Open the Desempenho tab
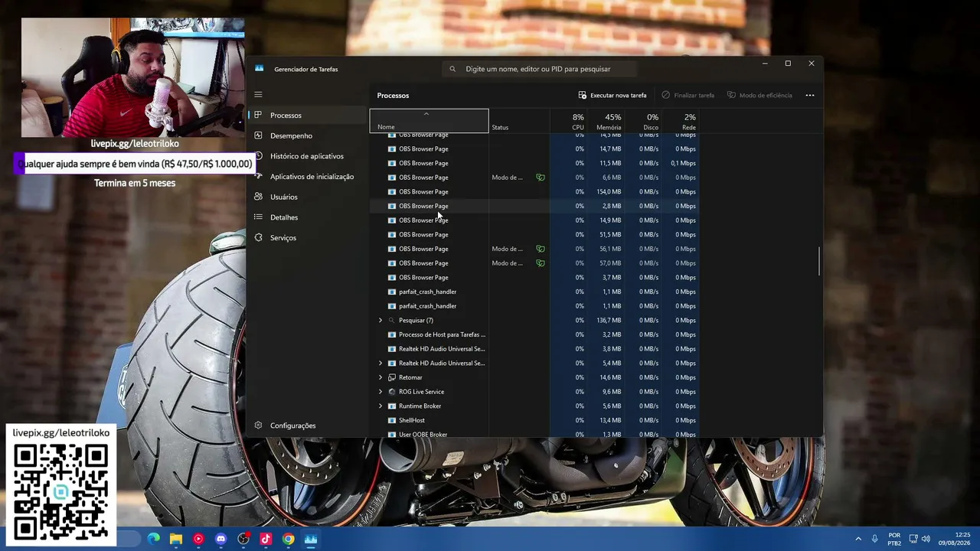 [x=308, y=135]
